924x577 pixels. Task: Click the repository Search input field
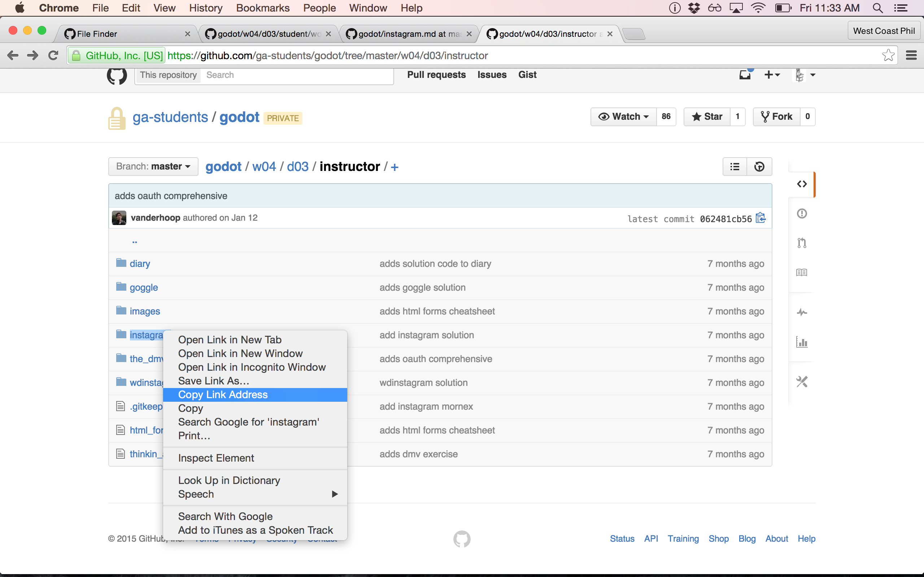tap(298, 75)
